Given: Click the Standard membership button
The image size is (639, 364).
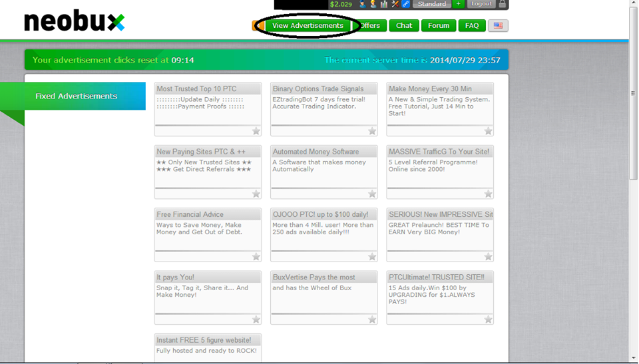Looking at the screenshot, I should pyautogui.click(x=431, y=4).
